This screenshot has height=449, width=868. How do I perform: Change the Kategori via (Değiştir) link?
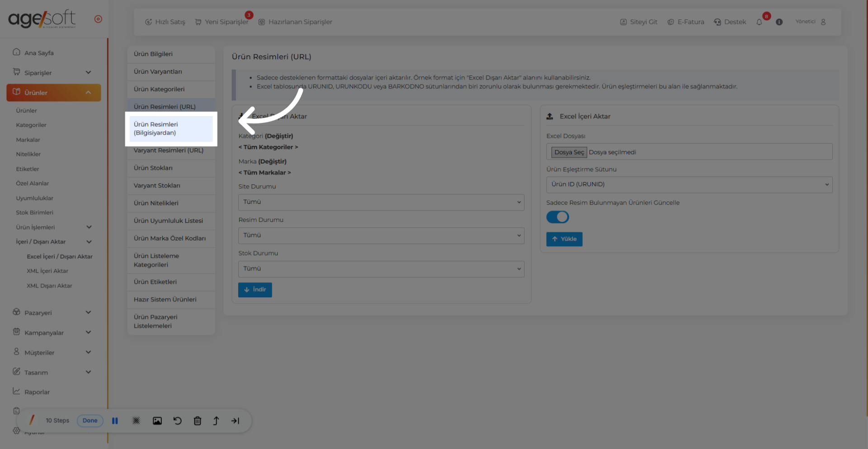click(279, 136)
